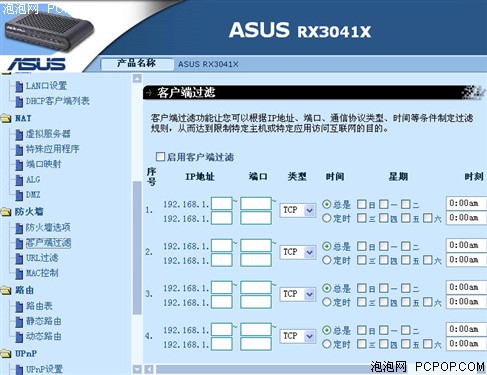The width and height of the screenshot is (487, 375).
Task: Click the sidebar vertical scrollbar thumb
Action: coord(137,248)
